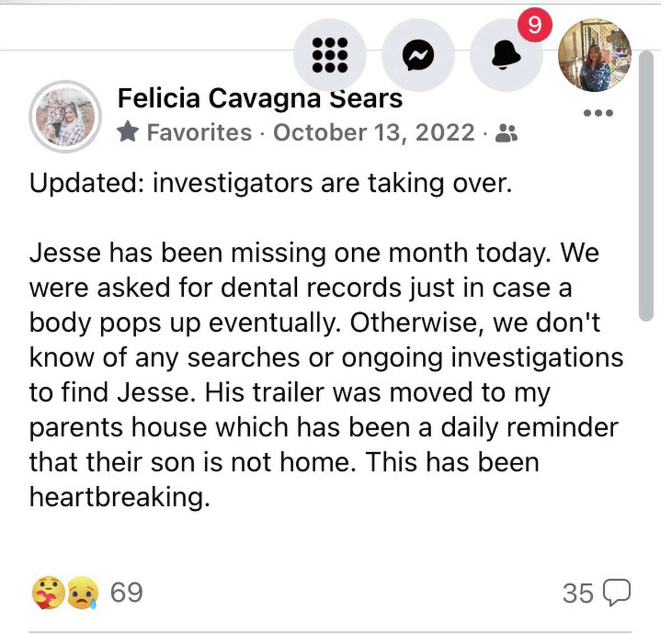Click the care hug reaction emoji

[48, 593]
